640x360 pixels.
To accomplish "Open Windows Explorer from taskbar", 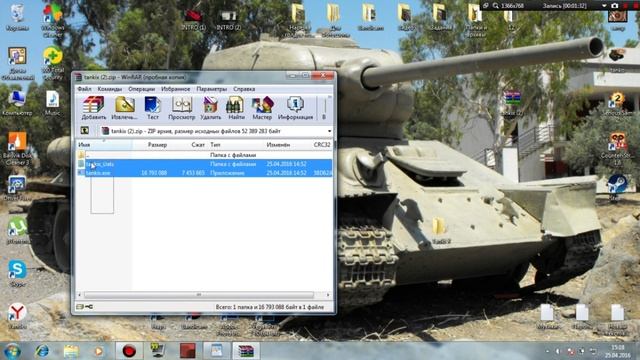I will coord(71,351).
